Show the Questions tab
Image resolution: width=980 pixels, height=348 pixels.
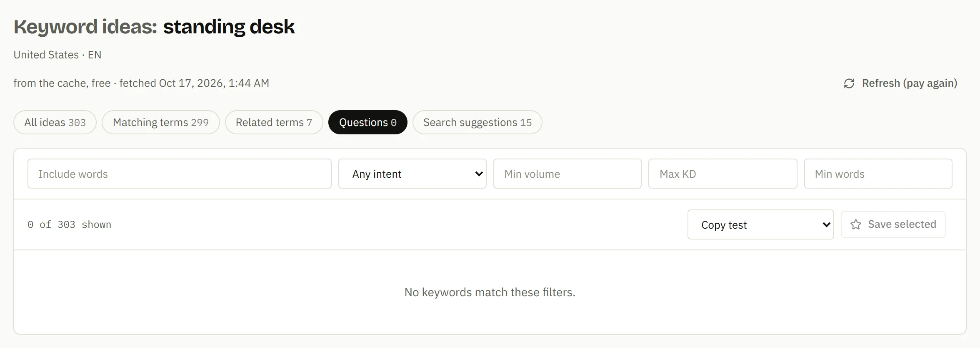click(368, 122)
